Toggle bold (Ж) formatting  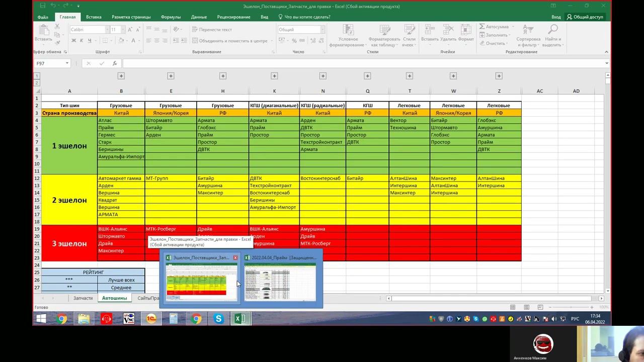coord(73,41)
